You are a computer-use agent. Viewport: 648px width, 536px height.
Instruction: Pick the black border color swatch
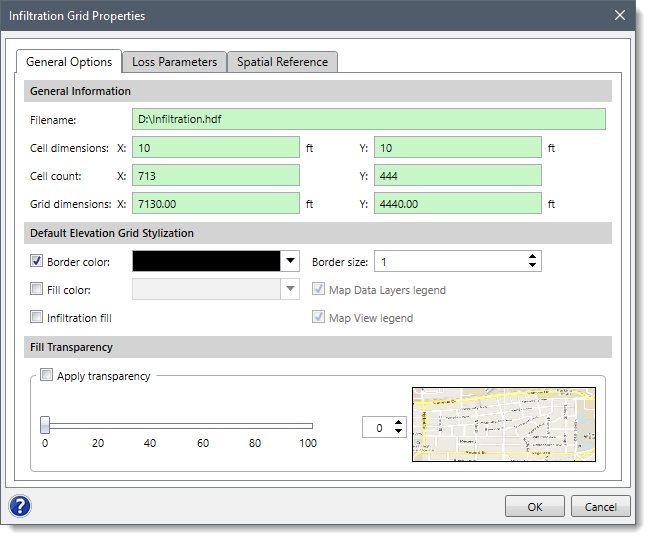[x=206, y=261]
